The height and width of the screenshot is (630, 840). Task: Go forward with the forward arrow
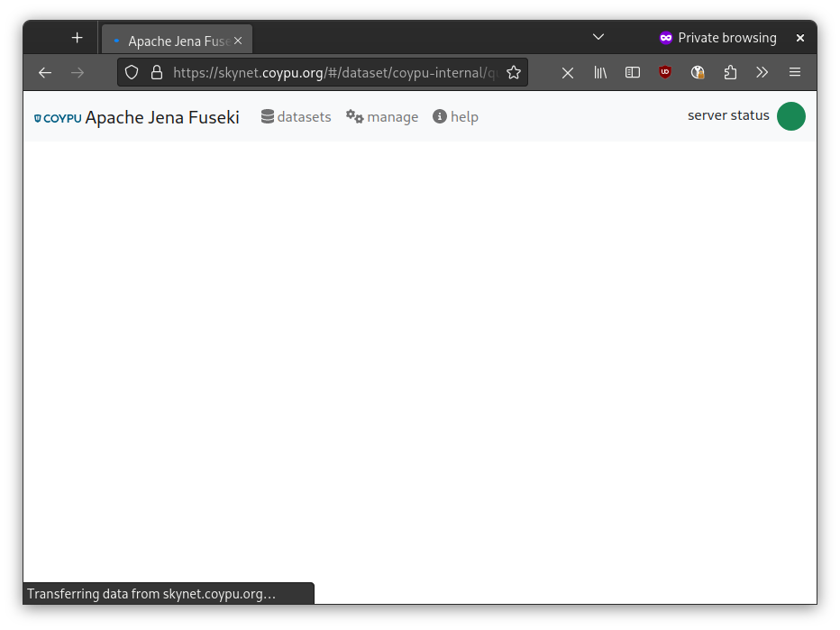tap(78, 72)
